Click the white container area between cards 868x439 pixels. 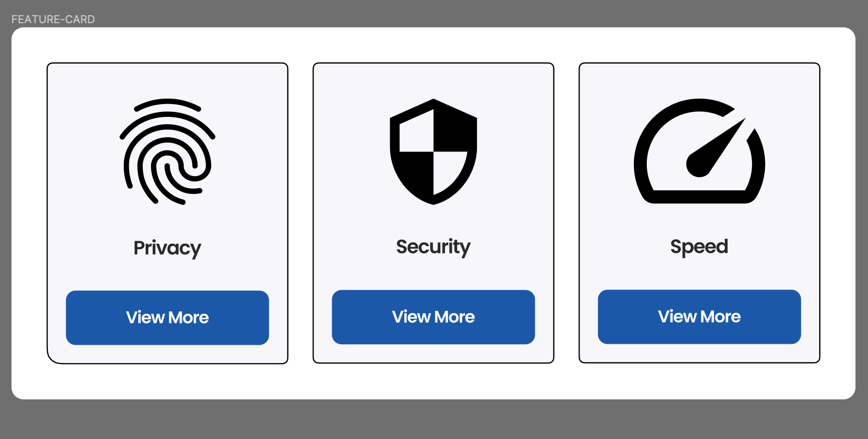[300, 213]
